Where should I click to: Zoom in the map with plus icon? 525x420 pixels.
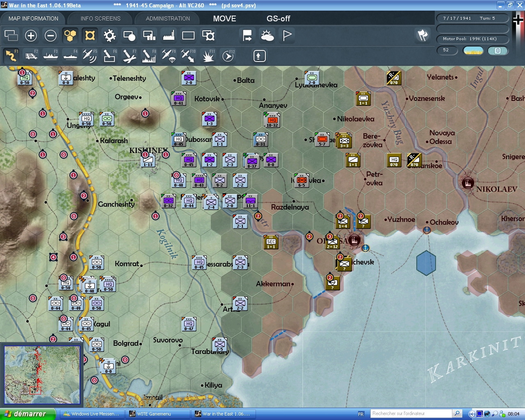(x=31, y=36)
